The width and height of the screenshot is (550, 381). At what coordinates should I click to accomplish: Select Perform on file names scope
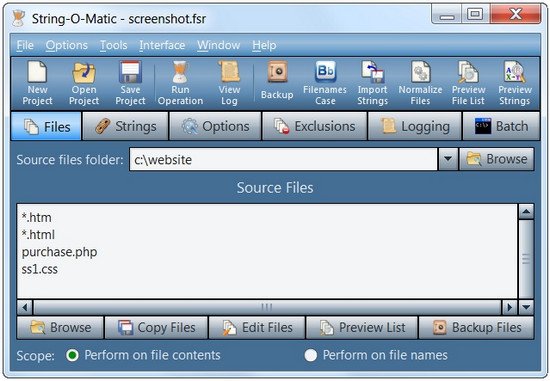(376, 355)
